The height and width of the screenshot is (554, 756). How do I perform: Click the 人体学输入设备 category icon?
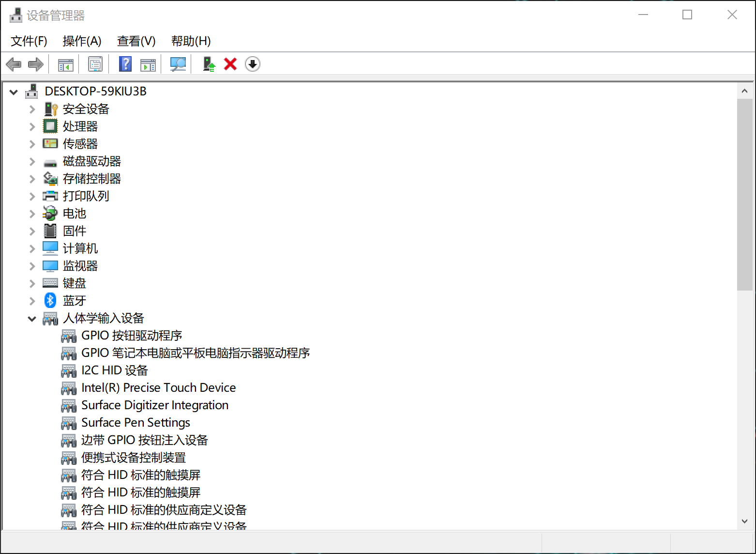(x=50, y=318)
